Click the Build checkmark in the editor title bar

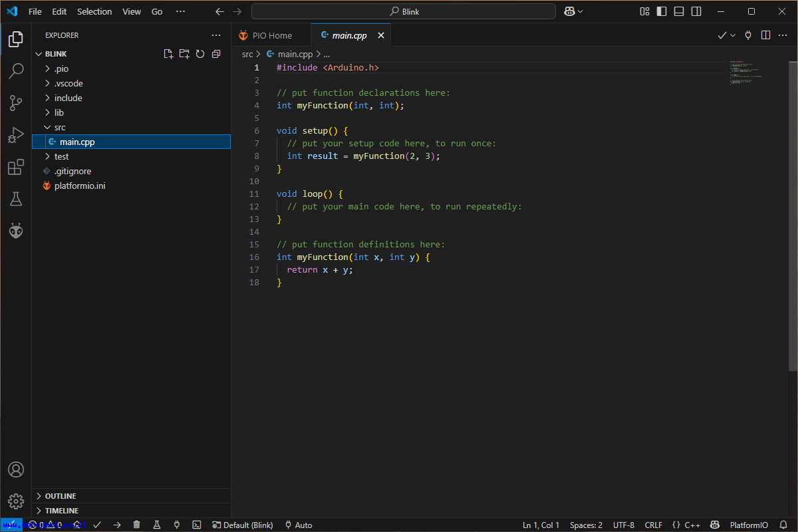click(722, 35)
